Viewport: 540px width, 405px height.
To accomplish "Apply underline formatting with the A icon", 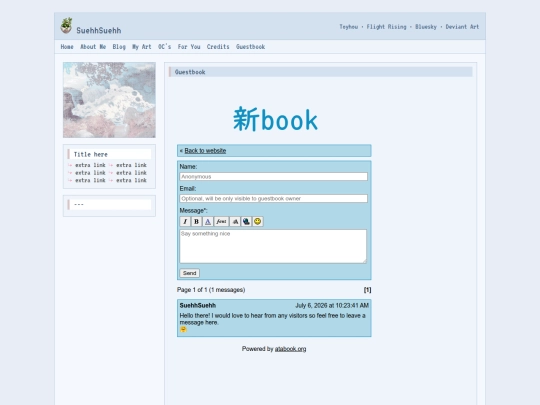I will tap(208, 221).
